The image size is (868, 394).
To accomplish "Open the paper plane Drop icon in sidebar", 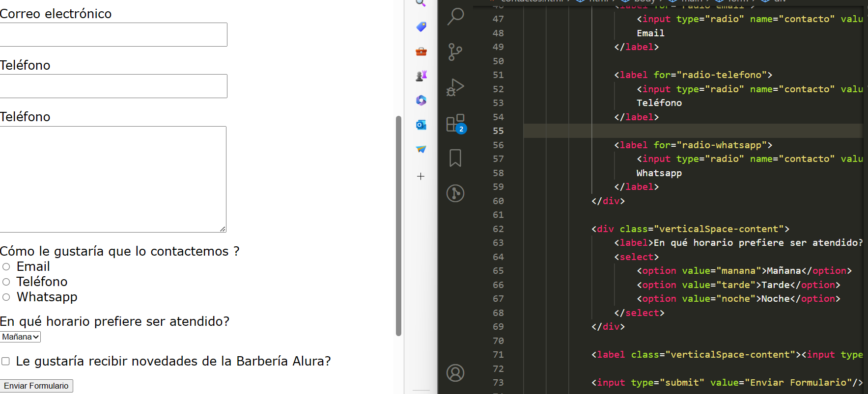I will pos(421,149).
